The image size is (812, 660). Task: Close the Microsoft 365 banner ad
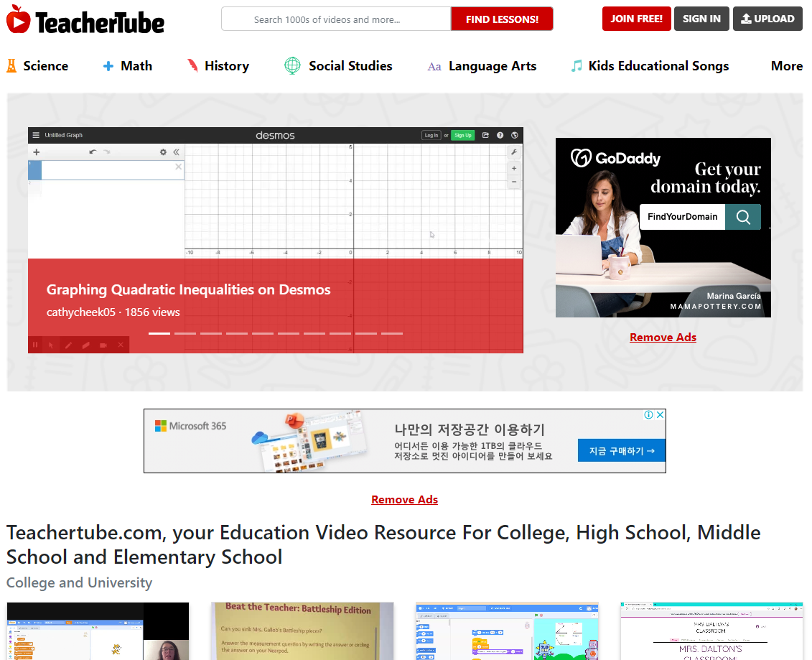pyautogui.click(x=661, y=415)
